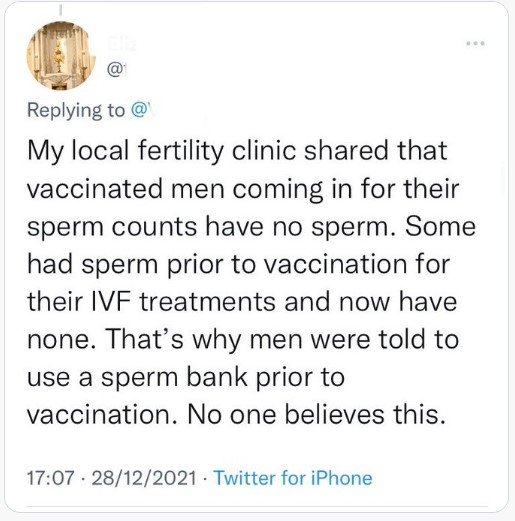Click the author's @ handle under name

click(116, 70)
